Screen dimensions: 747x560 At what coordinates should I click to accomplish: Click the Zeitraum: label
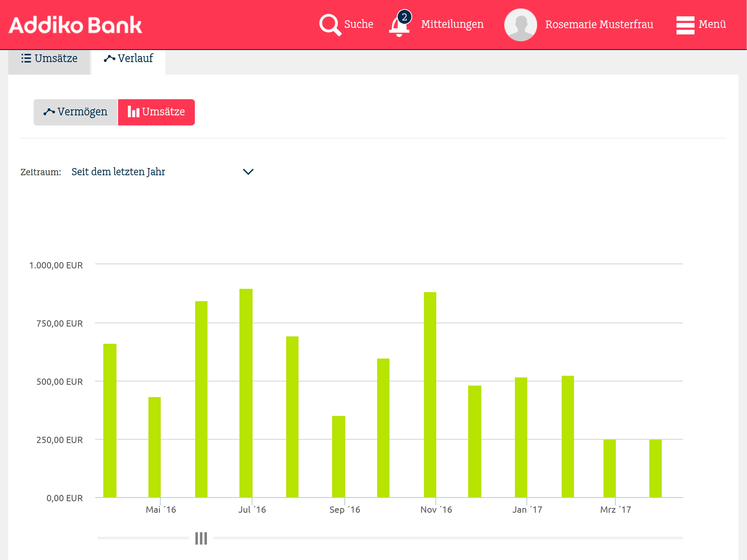pyautogui.click(x=41, y=172)
